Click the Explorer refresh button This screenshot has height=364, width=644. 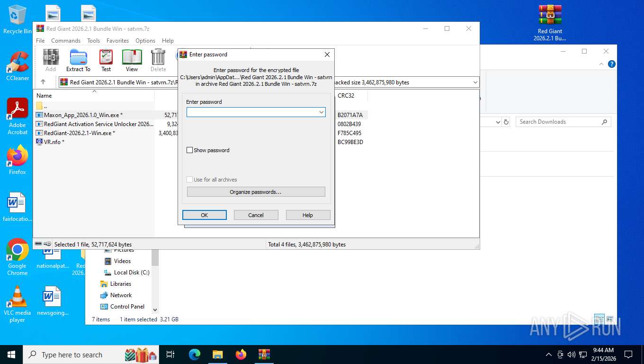coord(506,122)
